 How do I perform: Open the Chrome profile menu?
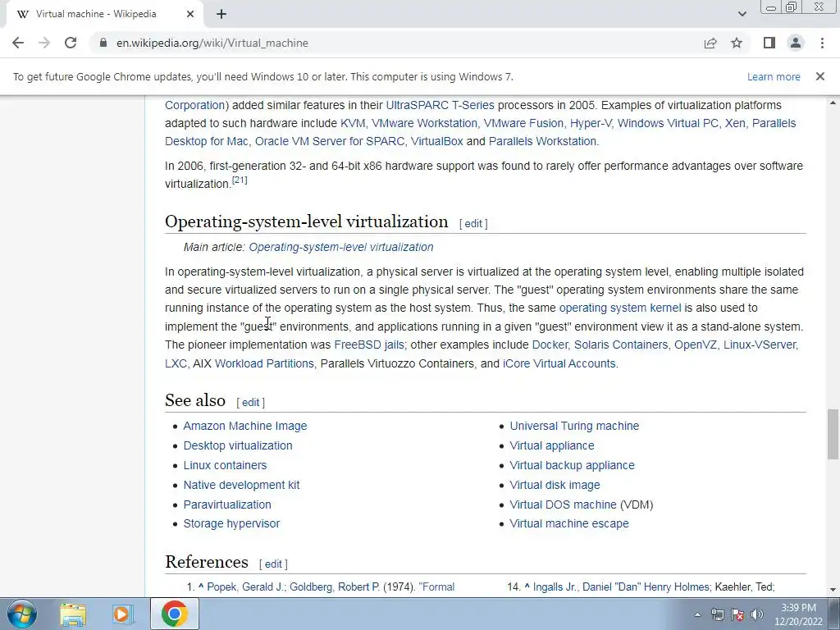click(x=796, y=43)
